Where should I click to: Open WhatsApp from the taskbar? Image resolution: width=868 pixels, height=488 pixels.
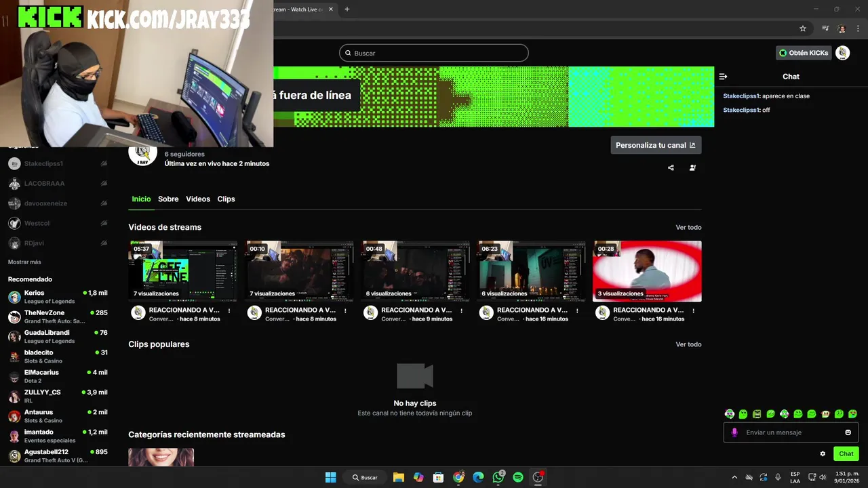coord(498,477)
